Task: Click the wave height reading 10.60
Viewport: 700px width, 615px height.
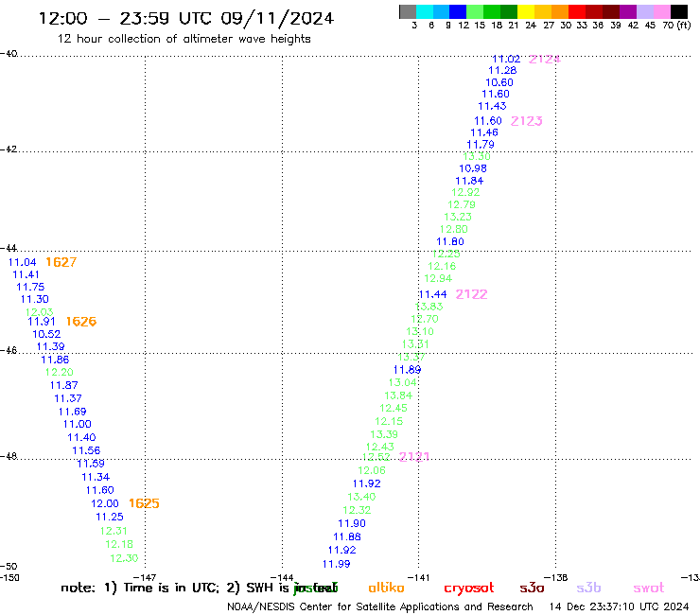Action: coord(499,82)
